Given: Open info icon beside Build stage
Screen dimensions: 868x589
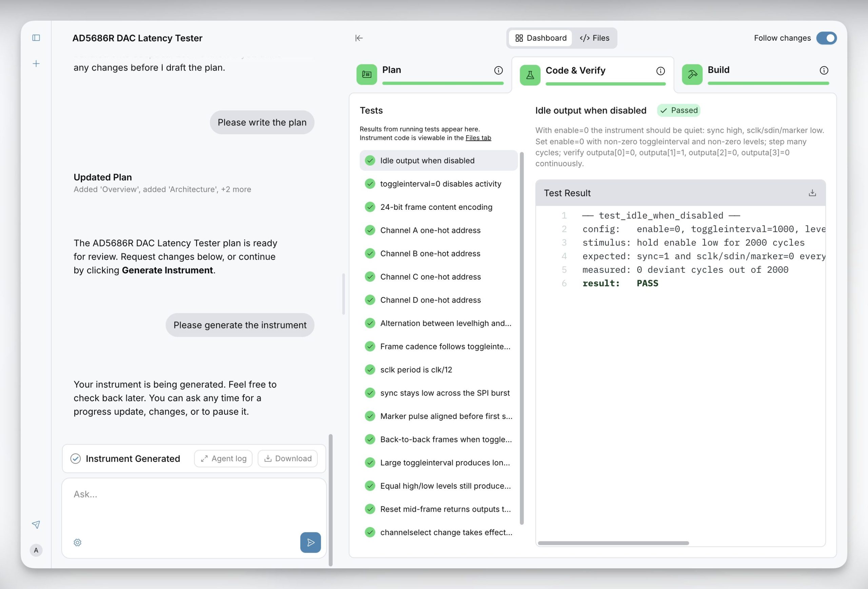Looking at the screenshot, I should [824, 70].
